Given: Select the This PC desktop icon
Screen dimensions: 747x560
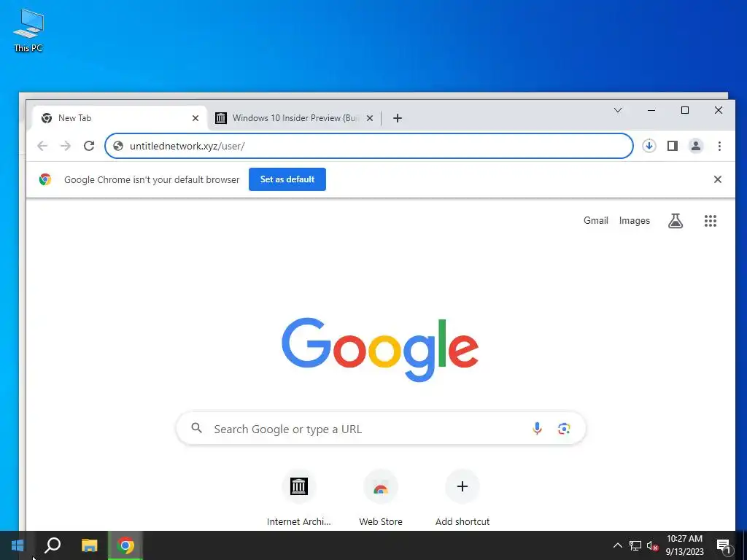Looking at the screenshot, I should (x=28, y=30).
